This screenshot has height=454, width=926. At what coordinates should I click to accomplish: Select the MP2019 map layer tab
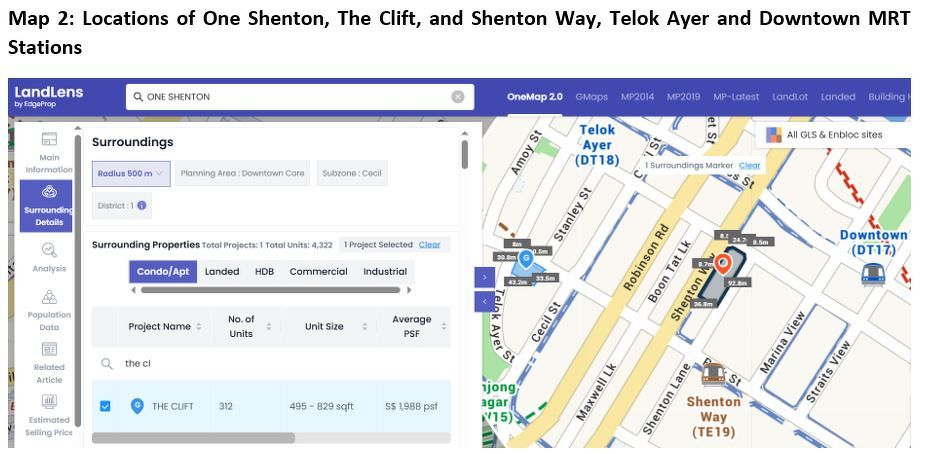pyautogui.click(x=683, y=97)
